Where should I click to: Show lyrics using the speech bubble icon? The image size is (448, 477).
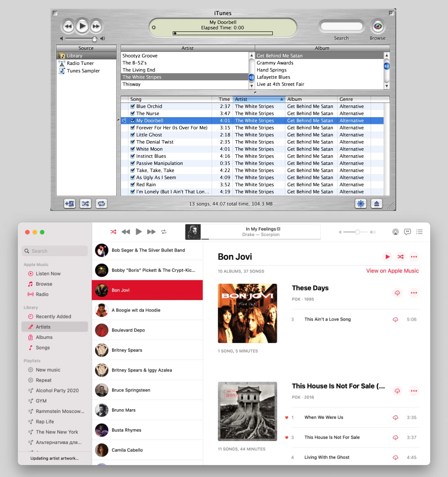click(407, 232)
